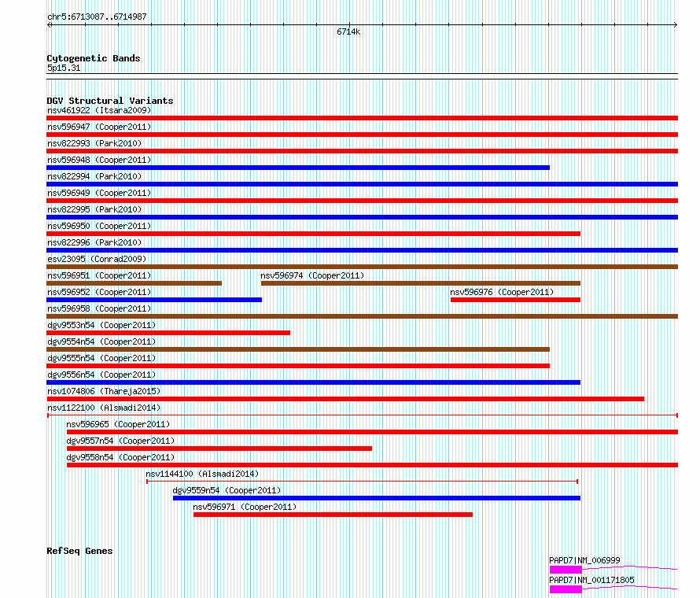The height and width of the screenshot is (598, 700).
Task: Select the 5p15.31 cytogenetic band label
Action: click(64, 68)
